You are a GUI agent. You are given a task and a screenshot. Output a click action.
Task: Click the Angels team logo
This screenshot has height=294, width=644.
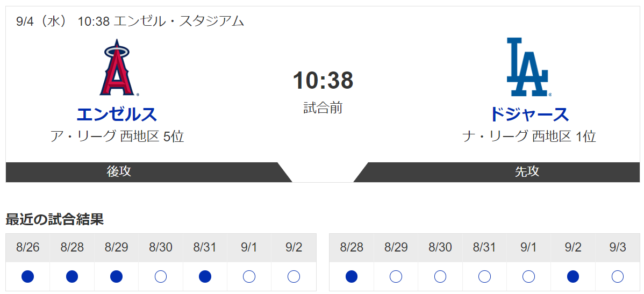pos(117,67)
